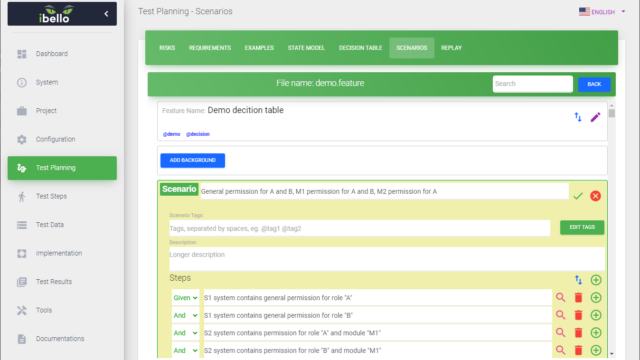Image resolution: width=640 pixels, height=360 pixels.
Task: Click the scroll-down arrow of the feature scrollbar
Action: pyautogui.click(x=611, y=354)
